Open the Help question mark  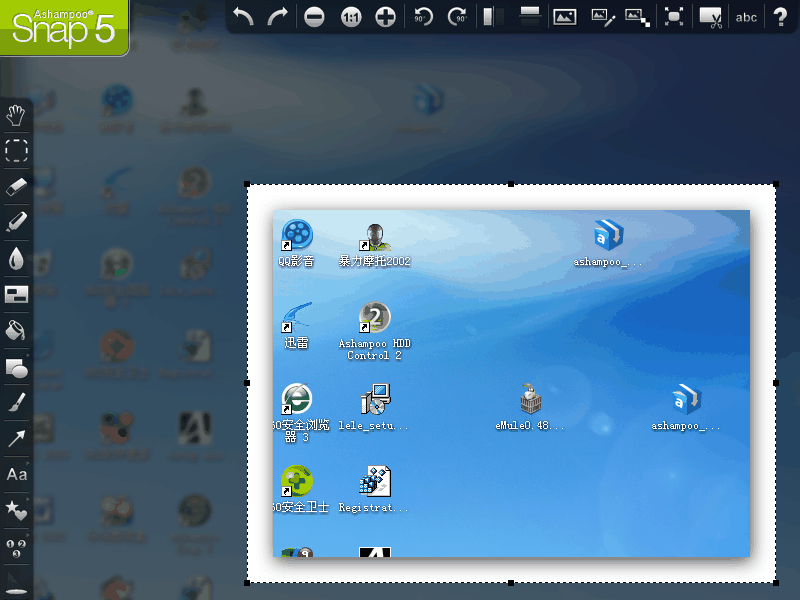point(780,17)
